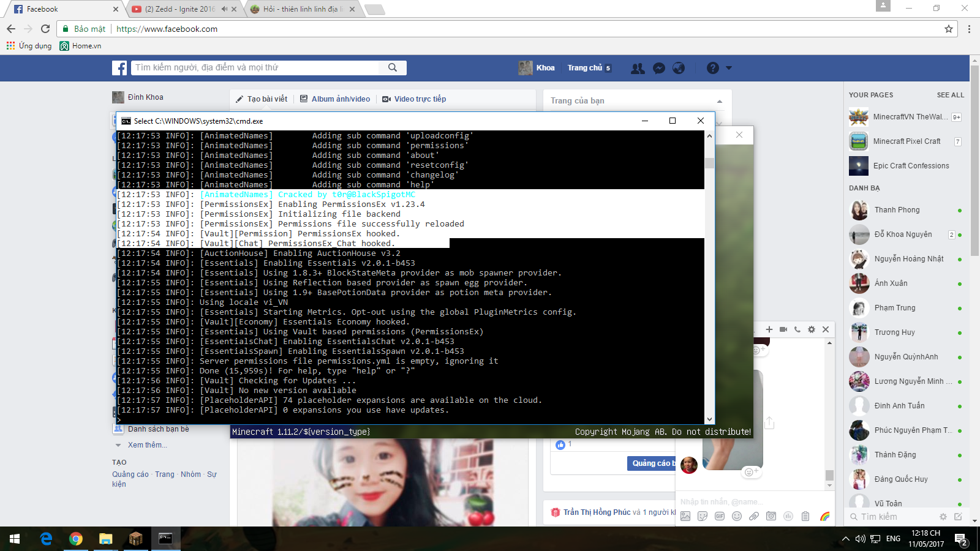Switch to the Hỏi - thiên linh linh tab
Viewport: 980px width, 551px height.
(x=302, y=9)
